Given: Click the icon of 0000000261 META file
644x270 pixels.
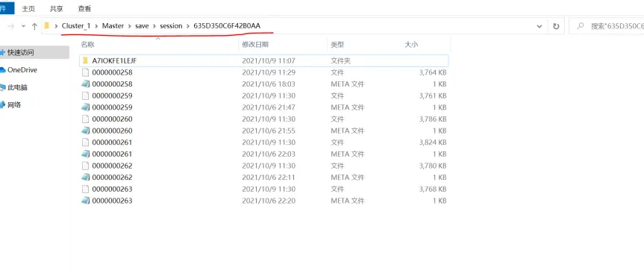Looking at the screenshot, I should coord(85,154).
